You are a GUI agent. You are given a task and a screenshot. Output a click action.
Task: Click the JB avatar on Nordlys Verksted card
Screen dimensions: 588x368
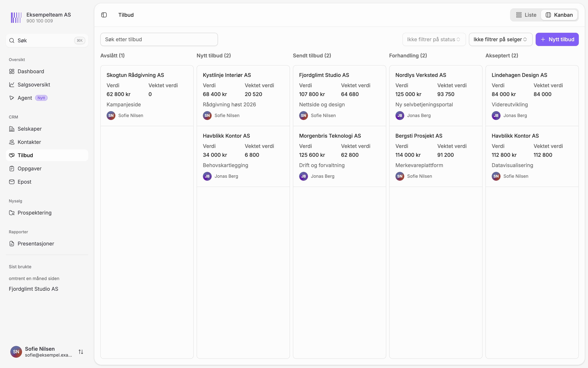click(400, 116)
